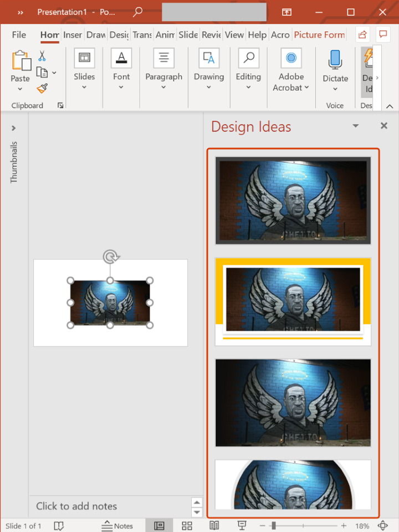Close the Design Ideas pane
399x532 pixels.
coord(383,126)
